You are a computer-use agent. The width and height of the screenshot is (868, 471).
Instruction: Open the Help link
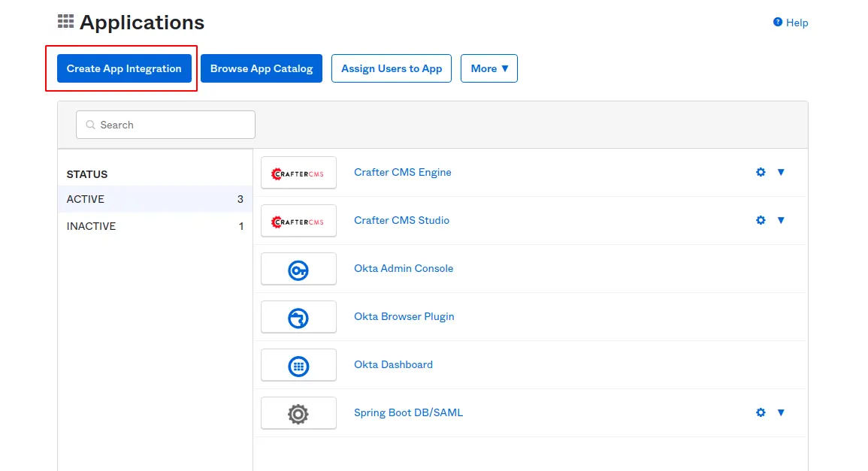point(796,23)
